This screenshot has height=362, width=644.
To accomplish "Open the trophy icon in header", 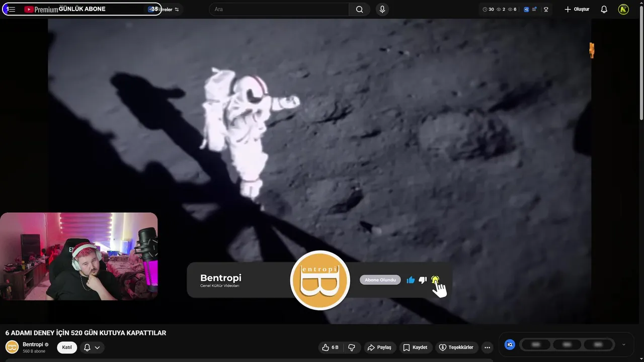I will coord(546,9).
